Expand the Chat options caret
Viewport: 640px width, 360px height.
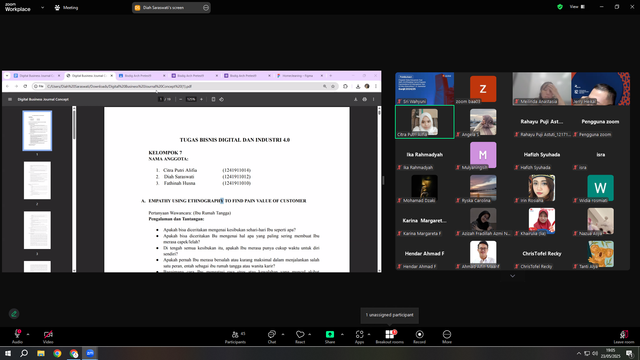point(283,334)
